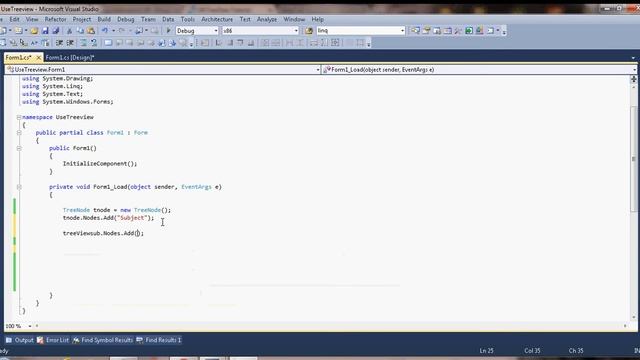Click the tnode.Nodes.Add("Subject") line
Screen dimensions: 640x360
tap(109, 218)
